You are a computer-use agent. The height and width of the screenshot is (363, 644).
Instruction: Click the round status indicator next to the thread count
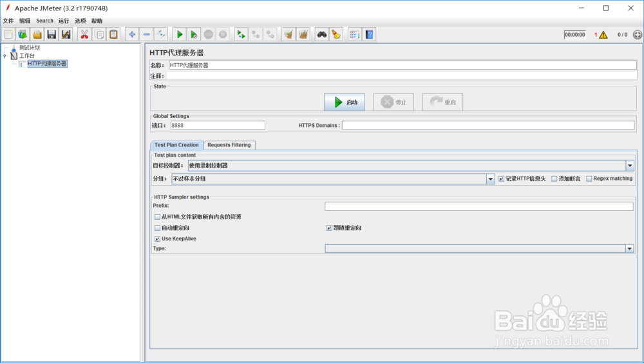coord(638,35)
